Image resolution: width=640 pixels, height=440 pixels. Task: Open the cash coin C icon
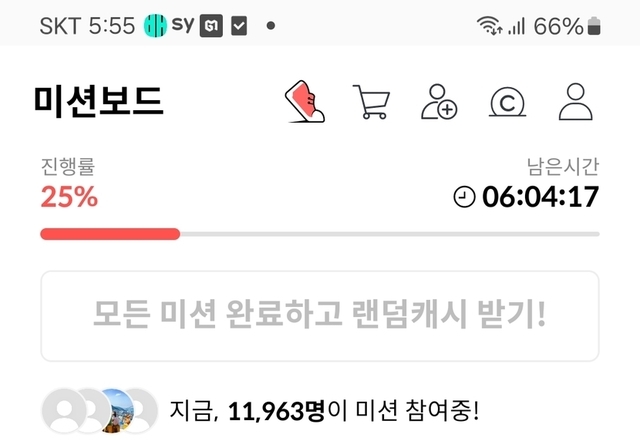pos(507,102)
